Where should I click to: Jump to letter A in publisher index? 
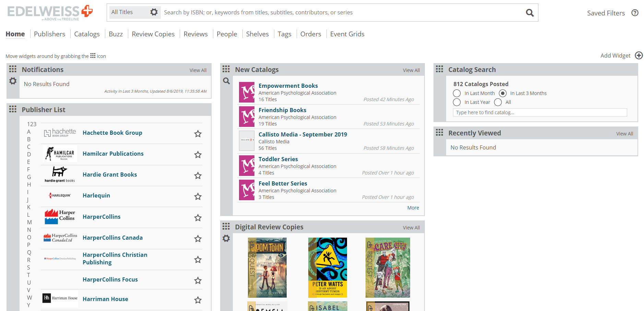pos(29,132)
